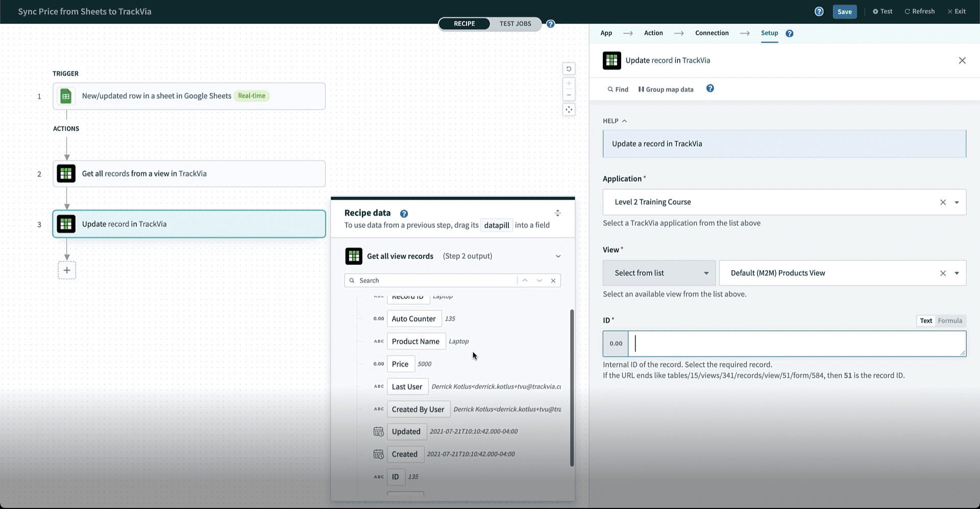The height and width of the screenshot is (509, 980).
Task: Close the Update record panel
Action: coord(962,60)
